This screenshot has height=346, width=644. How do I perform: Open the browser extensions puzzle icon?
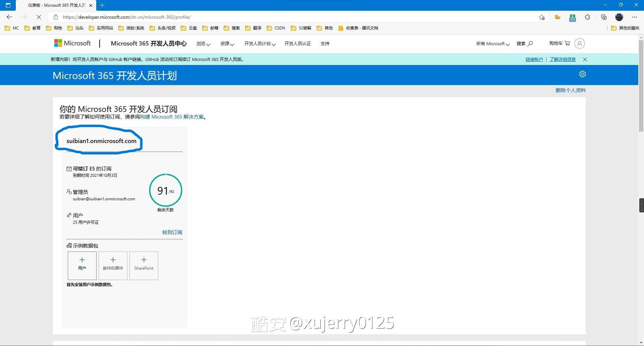click(x=587, y=17)
